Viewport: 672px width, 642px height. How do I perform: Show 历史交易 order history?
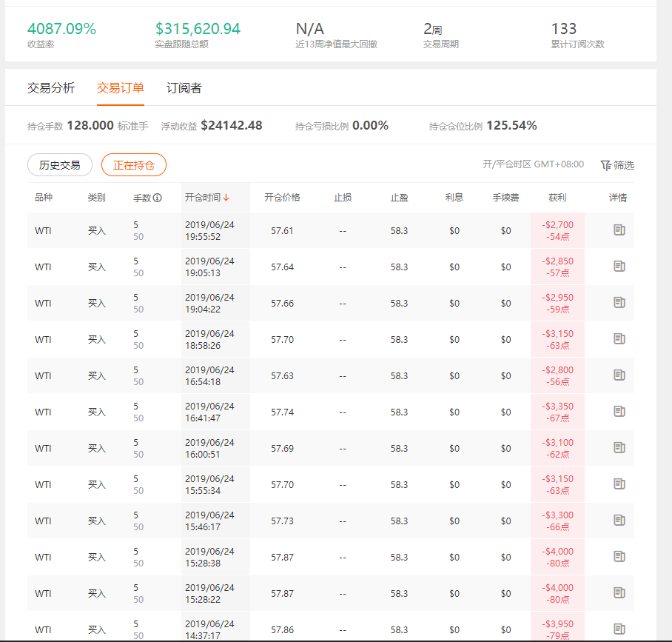point(60,165)
